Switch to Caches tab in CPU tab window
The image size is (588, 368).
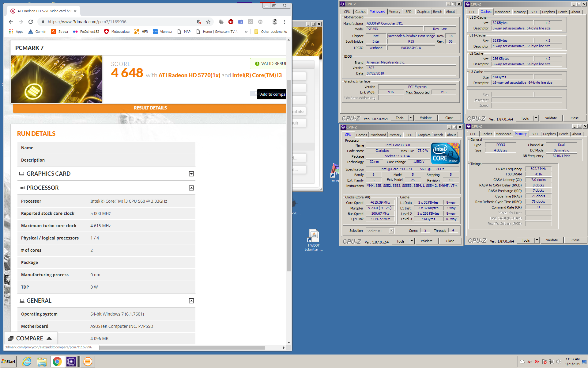click(x=361, y=135)
